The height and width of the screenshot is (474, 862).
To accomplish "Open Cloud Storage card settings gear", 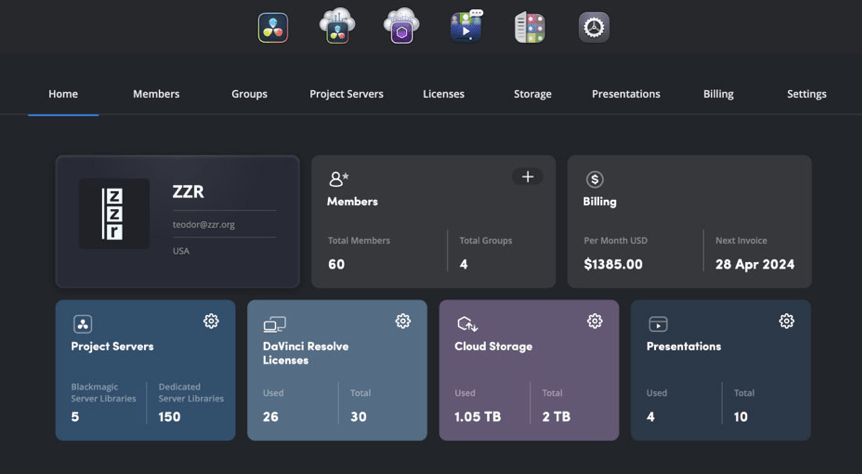I will point(595,321).
